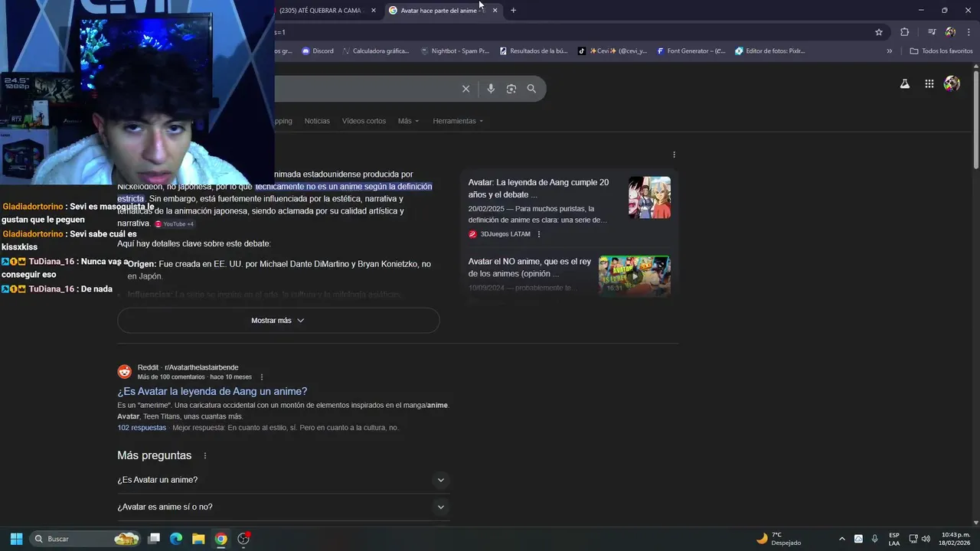The width and height of the screenshot is (980, 551).
Task: Open Google Search Labs flask icon
Action: click(x=905, y=84)
